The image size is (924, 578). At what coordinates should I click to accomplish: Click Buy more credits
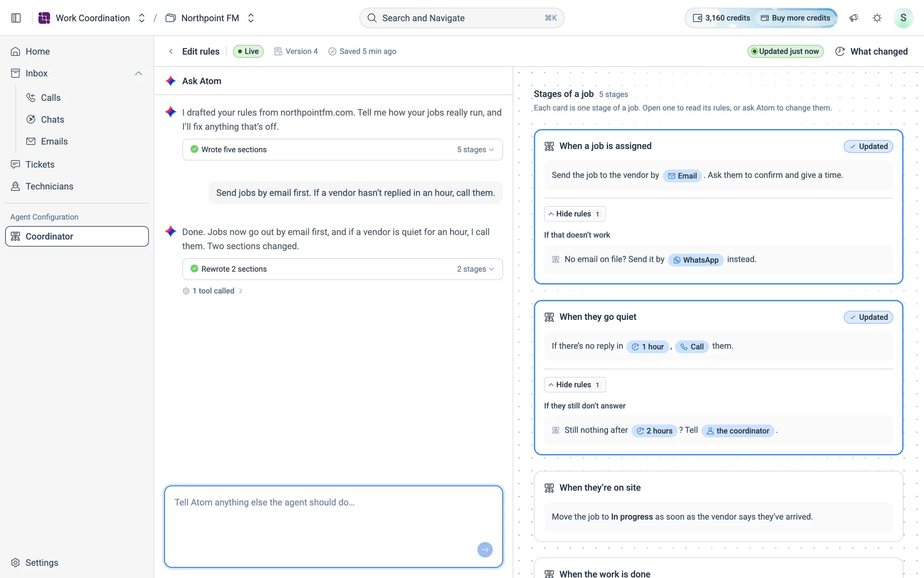point(795,18)
